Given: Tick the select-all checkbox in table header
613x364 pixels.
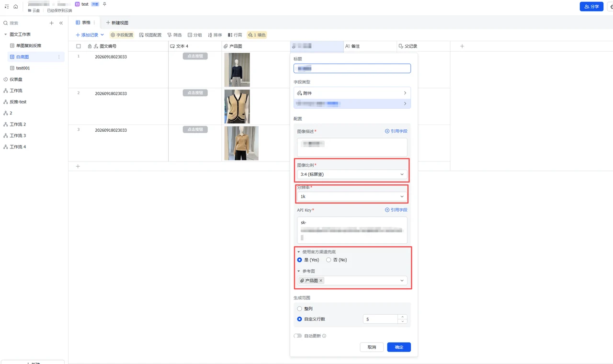Looking at the screenshot, I should click(x=79, y=46).
